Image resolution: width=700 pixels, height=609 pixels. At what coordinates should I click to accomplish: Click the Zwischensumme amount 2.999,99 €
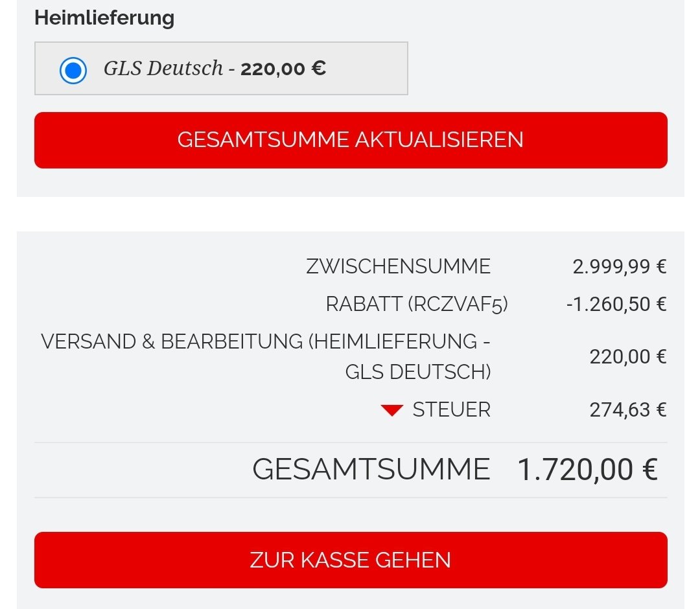[619, 266]
